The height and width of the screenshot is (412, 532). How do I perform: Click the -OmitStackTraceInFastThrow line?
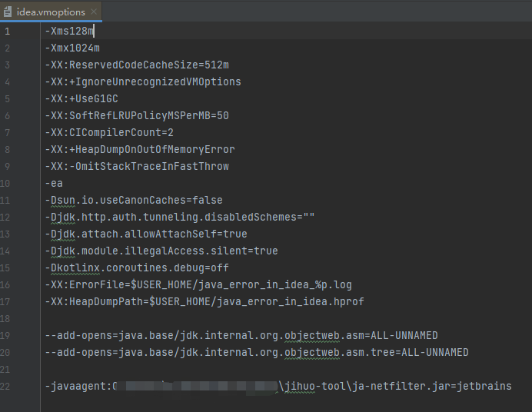pos(137,167)
